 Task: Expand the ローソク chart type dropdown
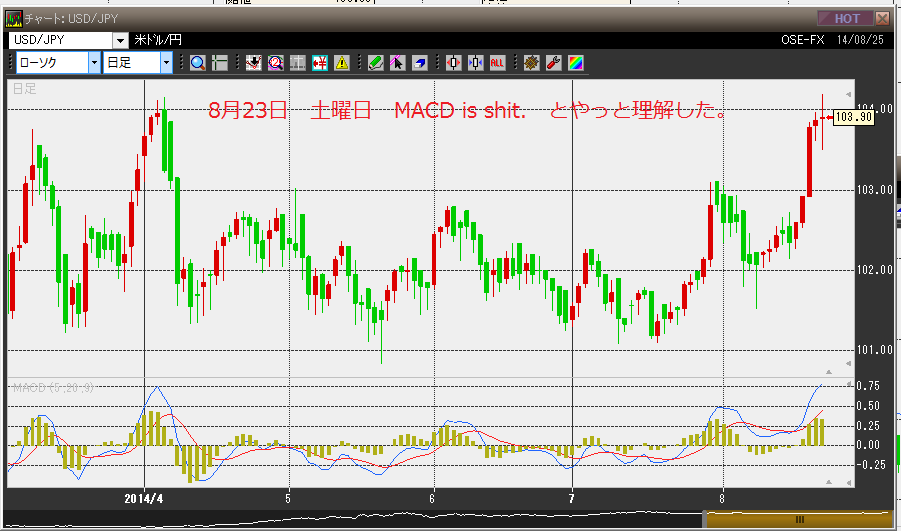pos(95,63)
